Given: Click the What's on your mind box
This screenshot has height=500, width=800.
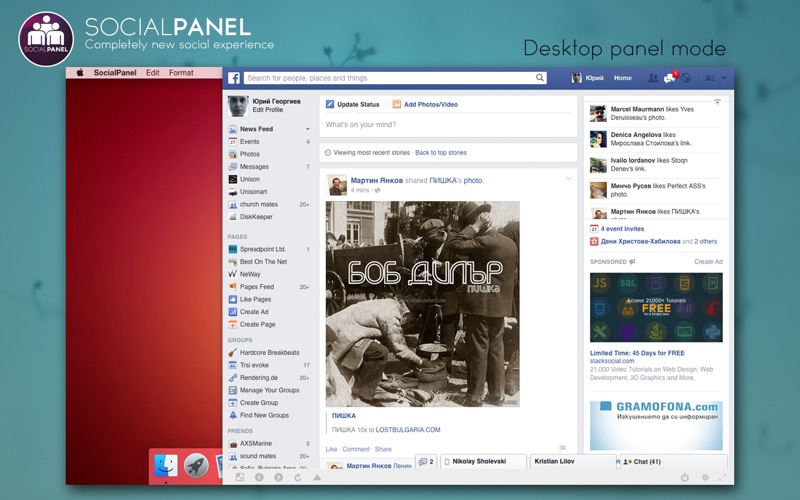Looking at the screenshot, I should (448, 125).
